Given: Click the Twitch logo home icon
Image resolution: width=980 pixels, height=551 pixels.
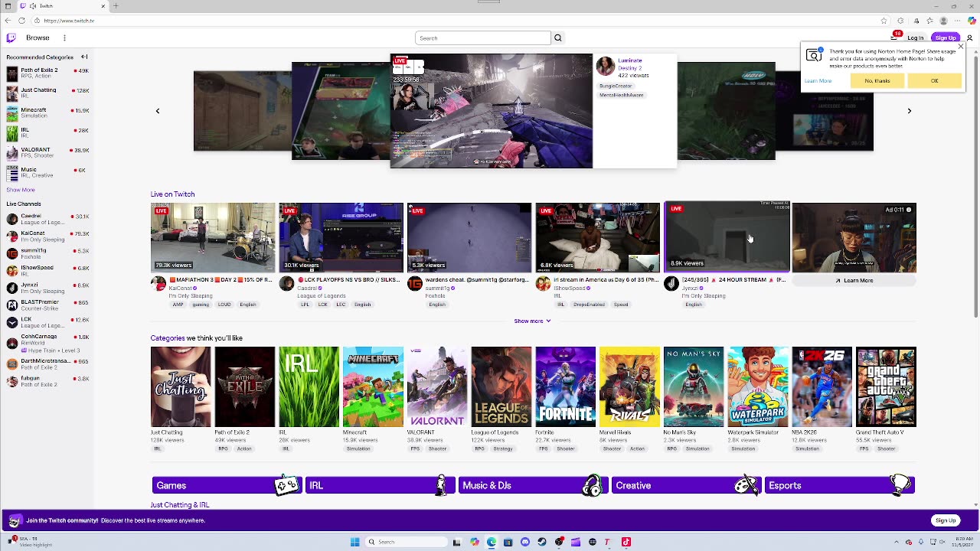Looking at the screenshot, I should [x=11, y=37].
